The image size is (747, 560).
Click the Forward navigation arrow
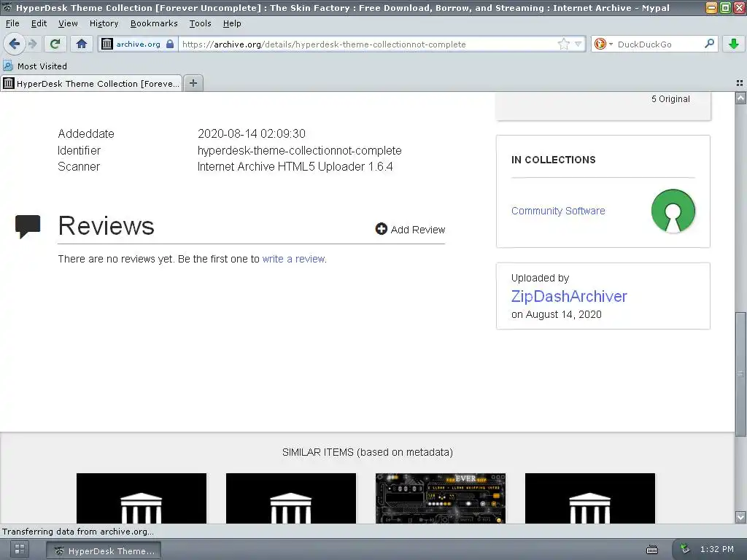coord(33,44)
